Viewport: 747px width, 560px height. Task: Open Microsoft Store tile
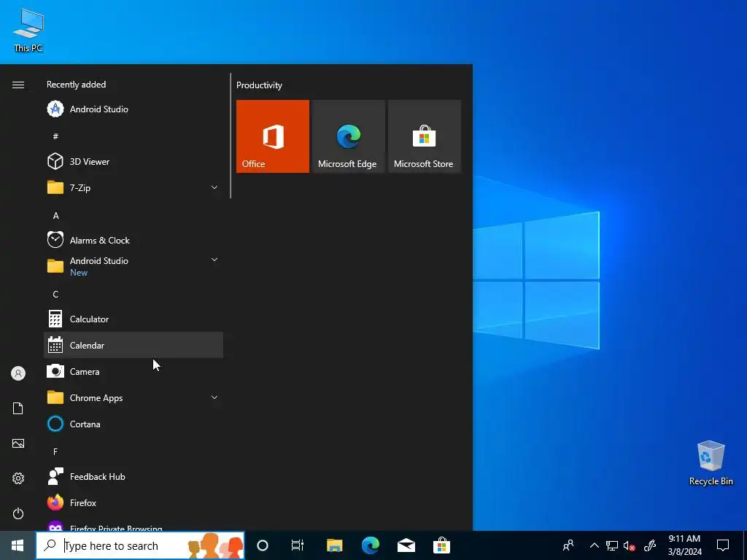click(425, 136)
